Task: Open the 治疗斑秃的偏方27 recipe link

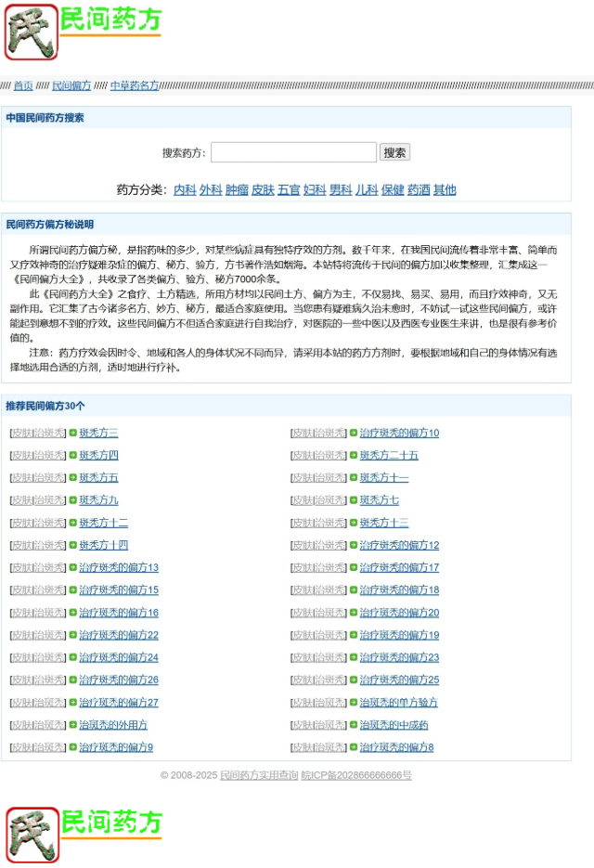Action: 119,703
